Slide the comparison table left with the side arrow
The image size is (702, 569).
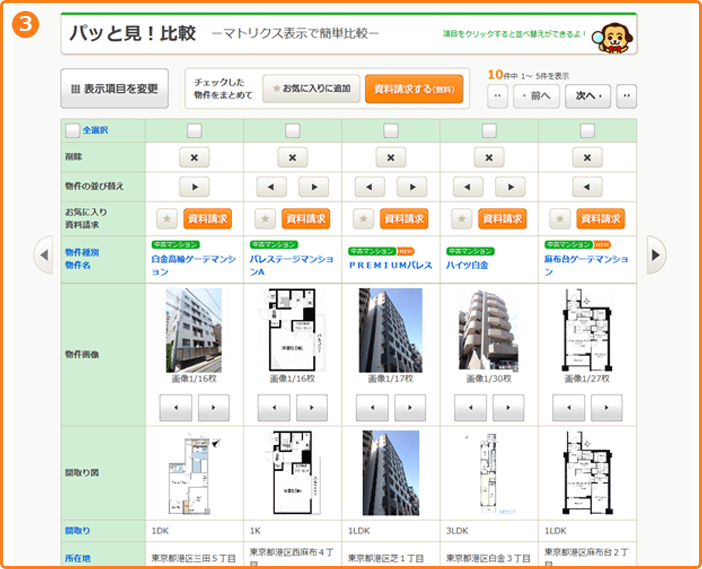click(43, 255)
